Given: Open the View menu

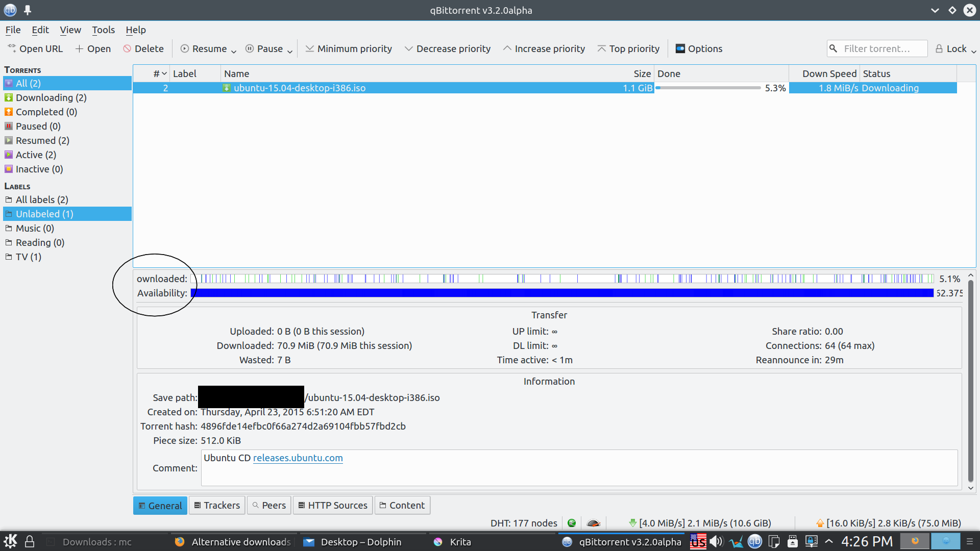Looking at the screenshot, I should 70,30.
